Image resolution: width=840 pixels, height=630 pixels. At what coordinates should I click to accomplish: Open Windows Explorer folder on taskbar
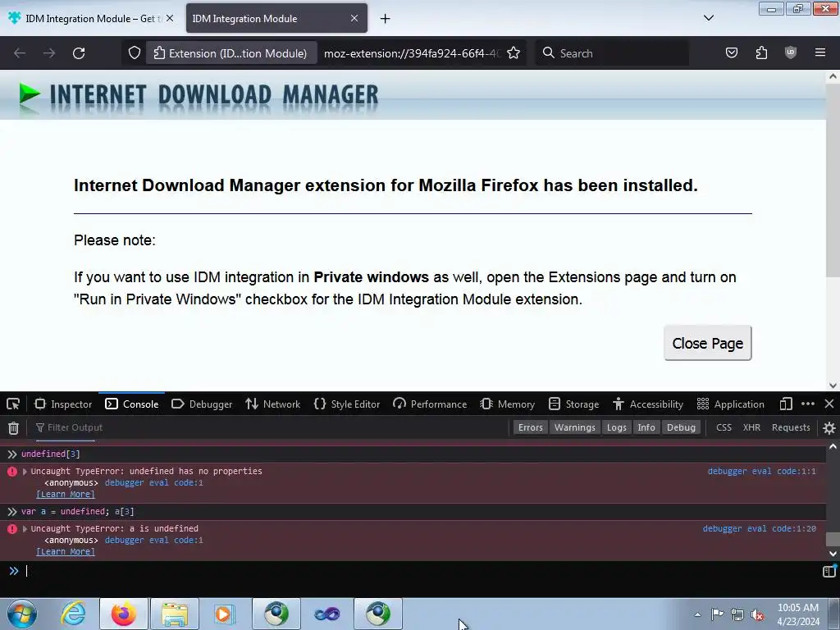[x=175, y=614]
